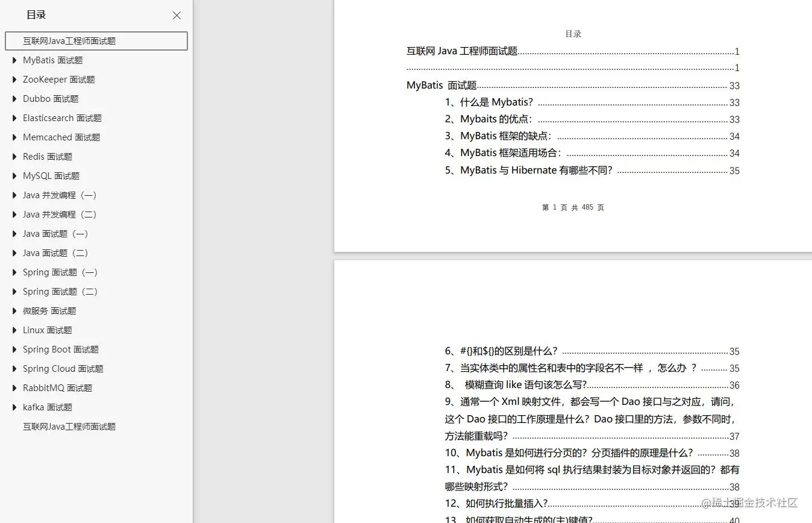
Task: Expand the Elasticsearch 面试题 outline node
Action: pyautogui.click(x=14, y=118)
